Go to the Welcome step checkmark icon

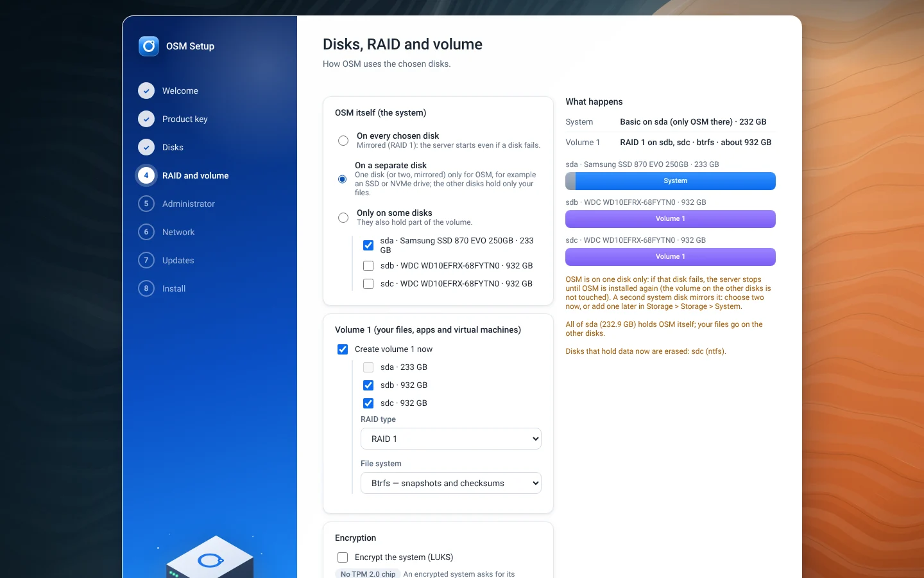point(146,91)
